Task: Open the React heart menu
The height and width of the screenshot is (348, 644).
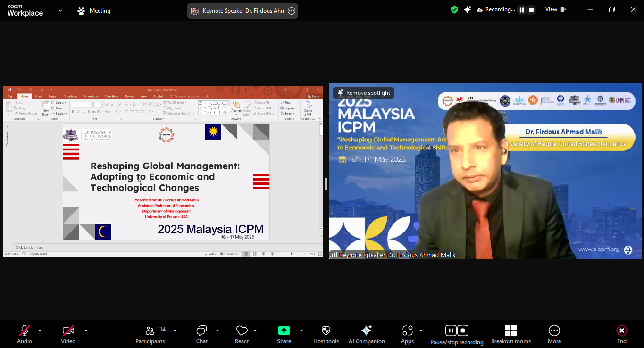Action: coord(242,334)
